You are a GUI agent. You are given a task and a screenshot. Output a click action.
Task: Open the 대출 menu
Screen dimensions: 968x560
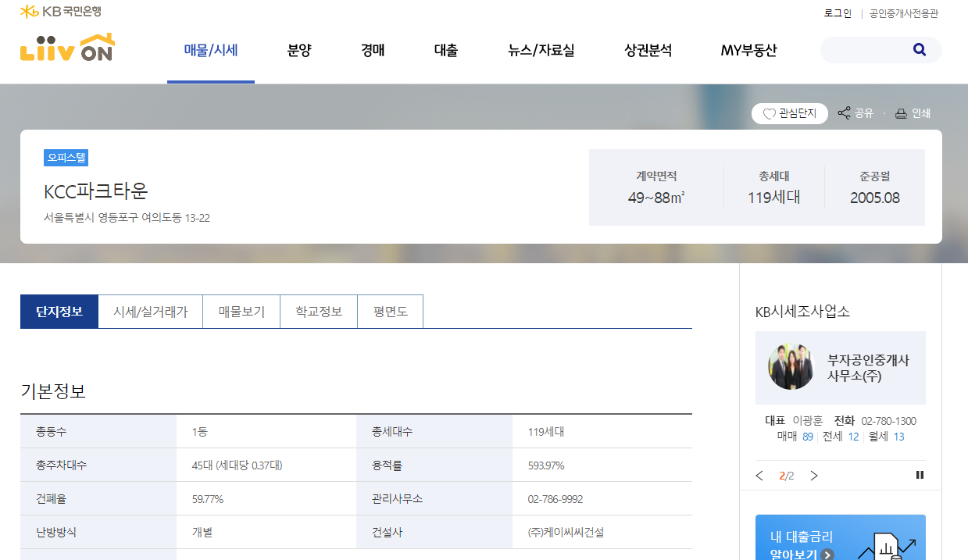click(x=446, y=51)
